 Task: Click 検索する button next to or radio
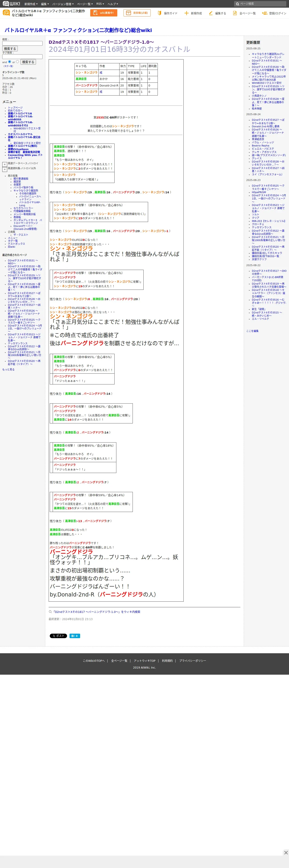[x=28, y=62]
